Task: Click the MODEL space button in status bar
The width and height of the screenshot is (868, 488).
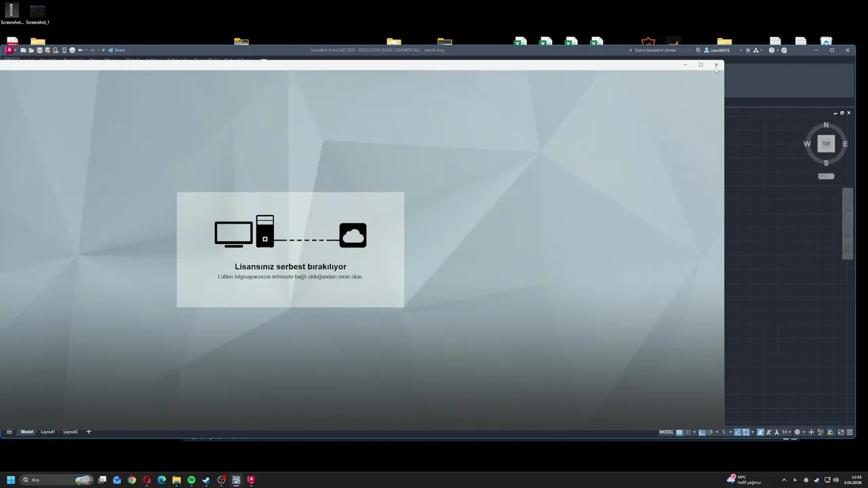Action: (667, 432)
